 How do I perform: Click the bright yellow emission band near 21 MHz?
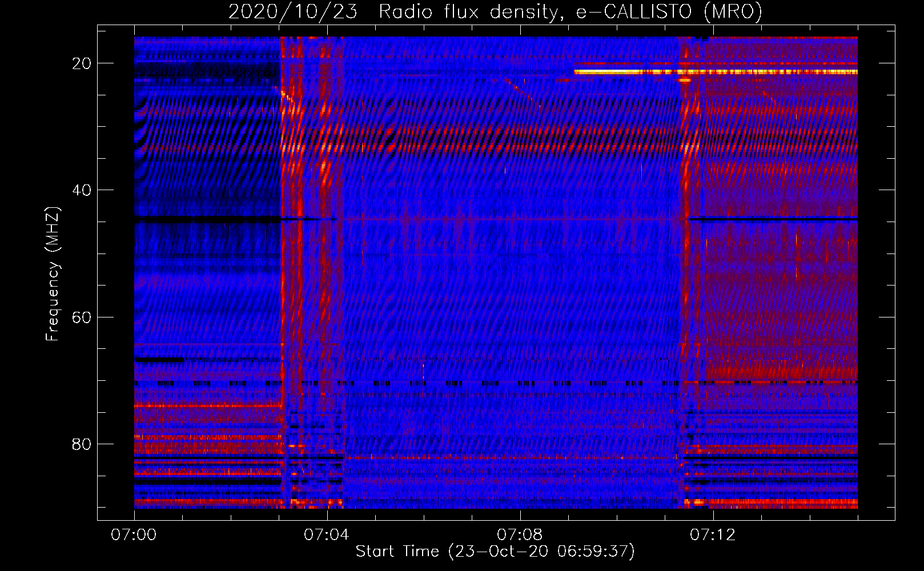[716, 72]
